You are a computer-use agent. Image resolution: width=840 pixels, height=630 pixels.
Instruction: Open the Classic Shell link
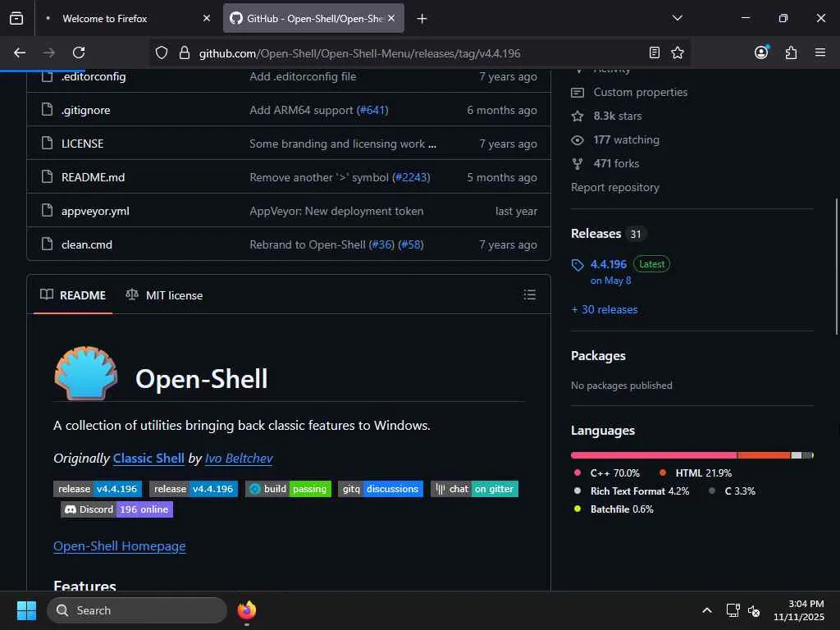click(148, 459)
